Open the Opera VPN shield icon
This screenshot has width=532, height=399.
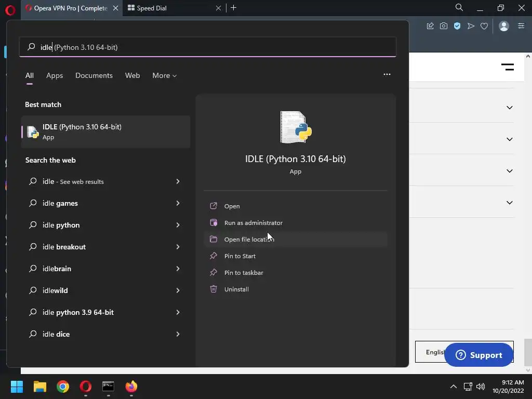[457, 26]
